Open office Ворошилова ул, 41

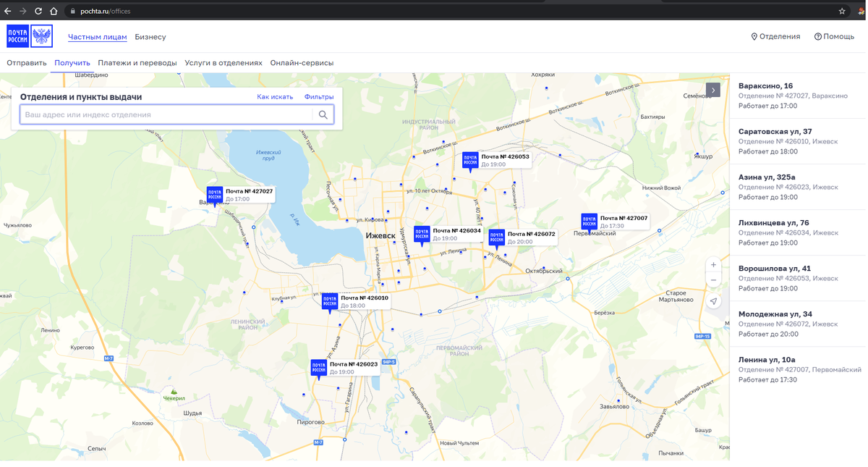coord(799,278)
